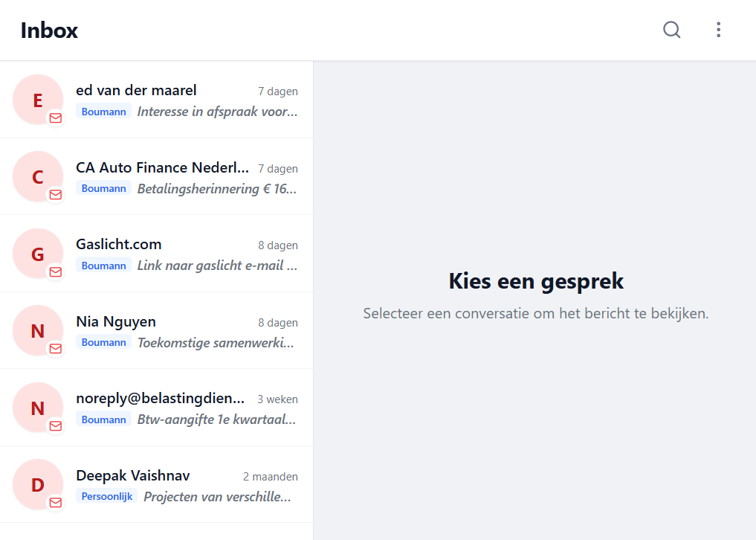Image resolution: width=756 pixels, height=540 pixels.
Task: Click the timestamp showing 2 maanden
Action: tap(271, 476)
